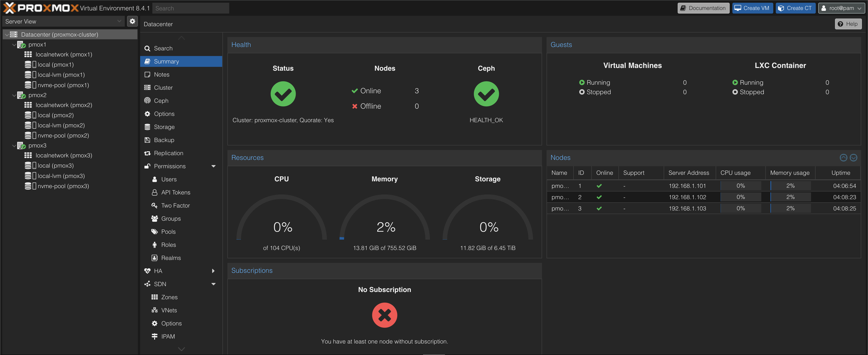The image size is (868, 355).
Task: Click the green Status checkmark icon
Action: tap(283, 94)
